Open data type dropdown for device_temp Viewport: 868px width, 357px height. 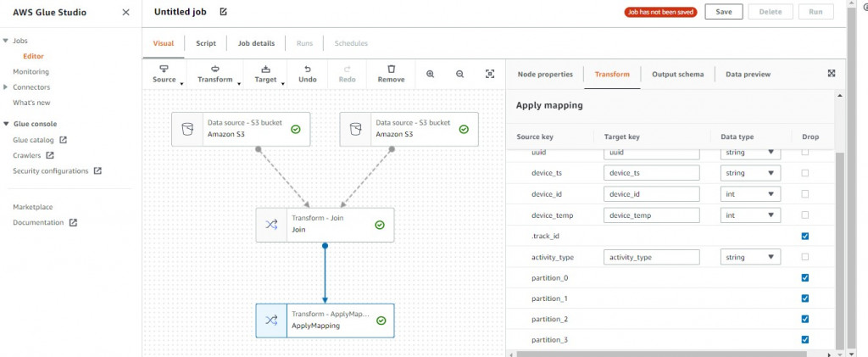coord(751,215)
